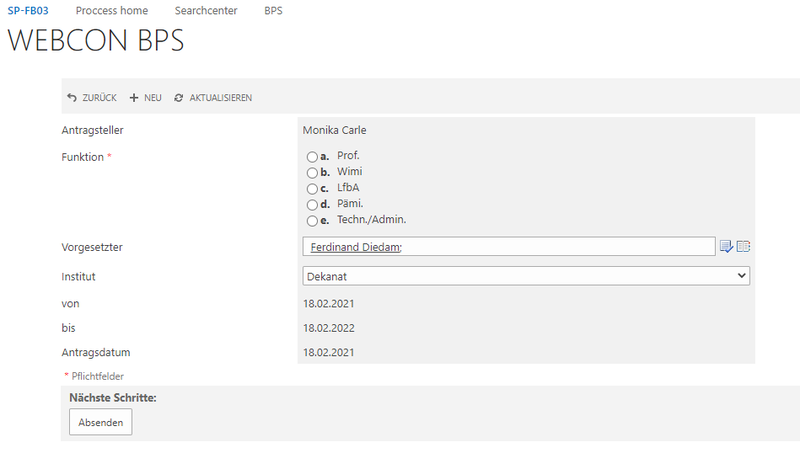Click the Ferdinand Diedam name link
Screen dimensions: 800x453
tap(356, 247)
